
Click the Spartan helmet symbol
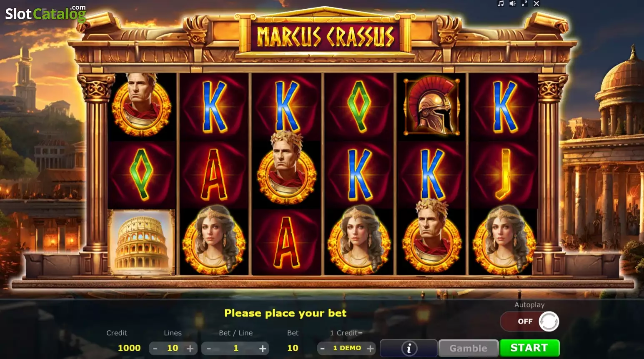pyautogui.click(x=431, y=106)
